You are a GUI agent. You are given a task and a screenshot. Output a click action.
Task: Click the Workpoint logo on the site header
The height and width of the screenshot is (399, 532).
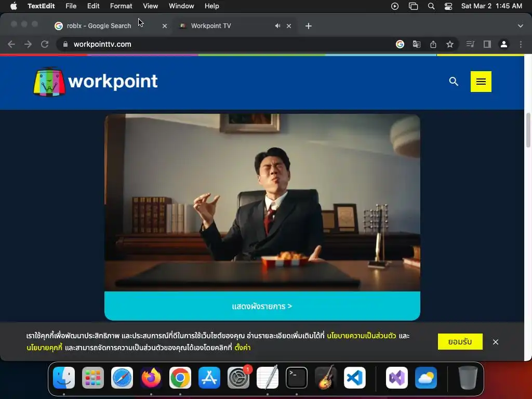pyautogui.click(x=96, y=82)
